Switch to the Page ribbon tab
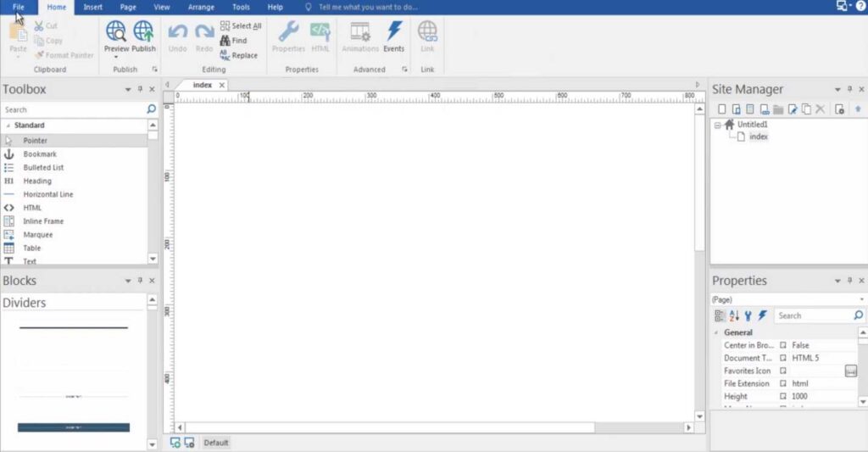The image size is (868, 452). 128,7
